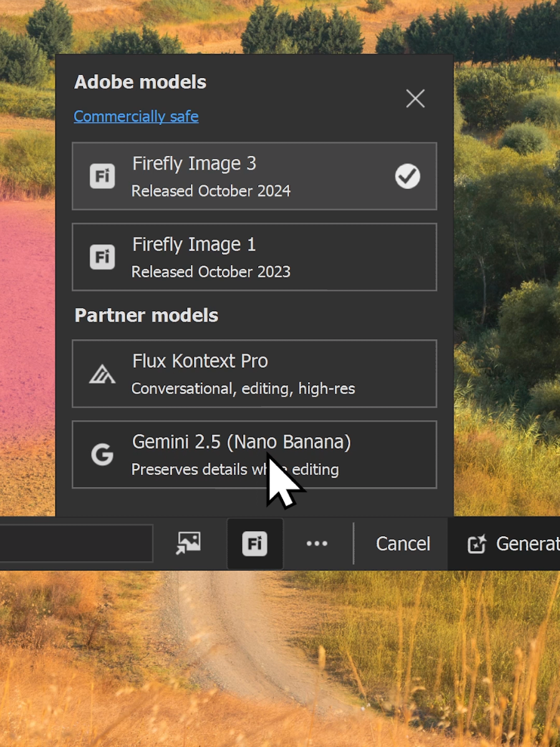Click the 'Released October 2024' text
Image resolution: width=560 pixels, height=747 pixels.
(211, 191)
